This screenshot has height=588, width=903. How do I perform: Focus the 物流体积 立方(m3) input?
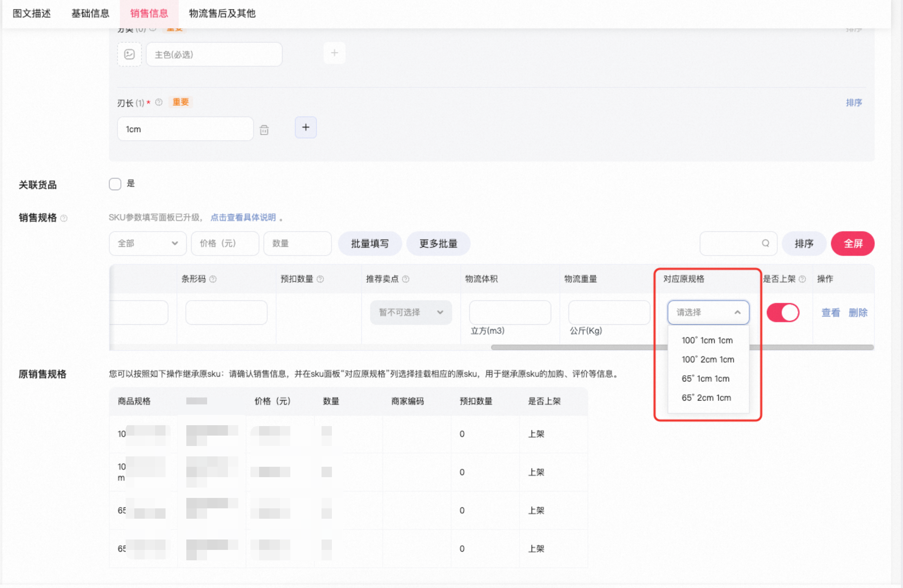(510, 312)
